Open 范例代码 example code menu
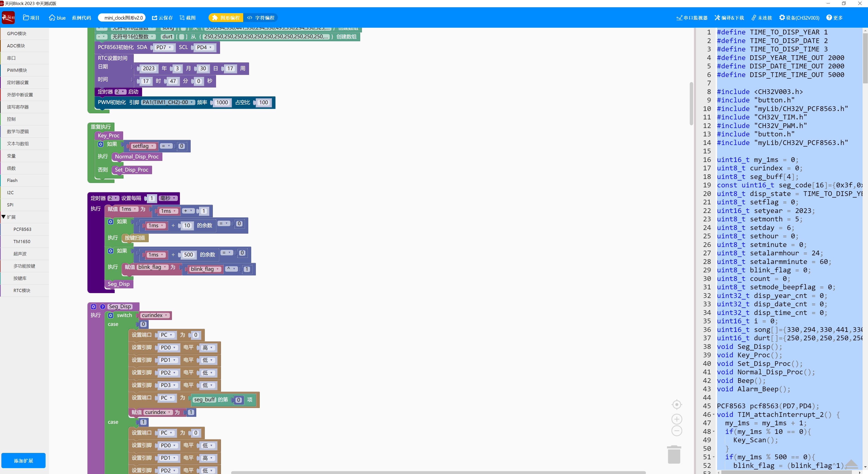The height and width of the screenshot is (474, 868). [82, 17]
